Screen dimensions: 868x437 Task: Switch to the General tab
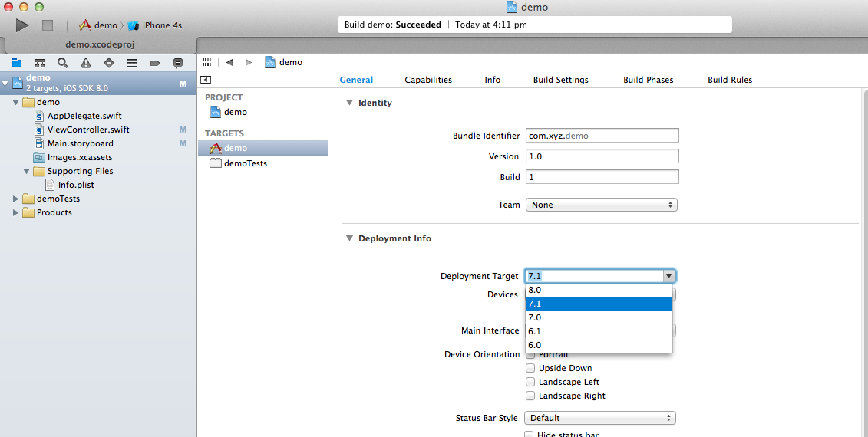pyautogui.click(x=356, y=80)
